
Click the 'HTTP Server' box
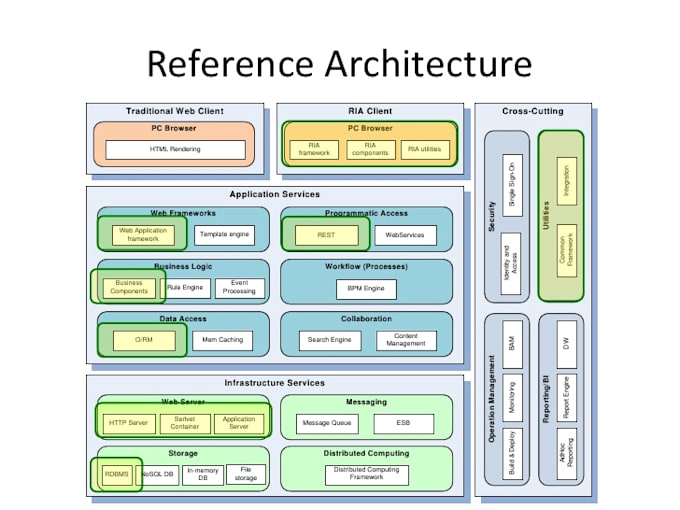pos(129,423)
